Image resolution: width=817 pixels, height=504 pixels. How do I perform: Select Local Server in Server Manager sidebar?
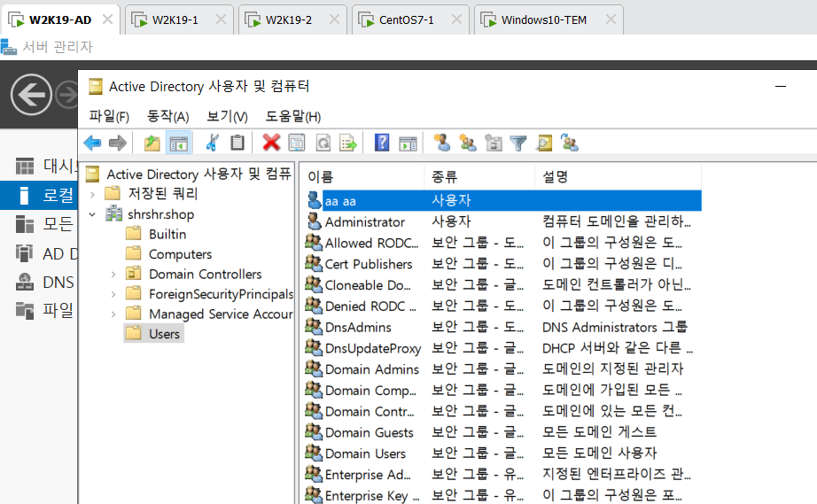[39, 195]
